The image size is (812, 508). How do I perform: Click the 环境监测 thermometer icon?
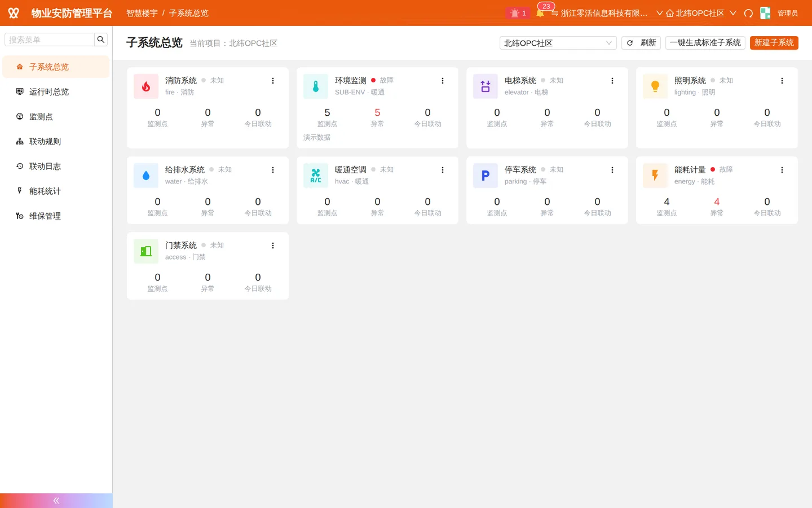click(x=316, y=86)
